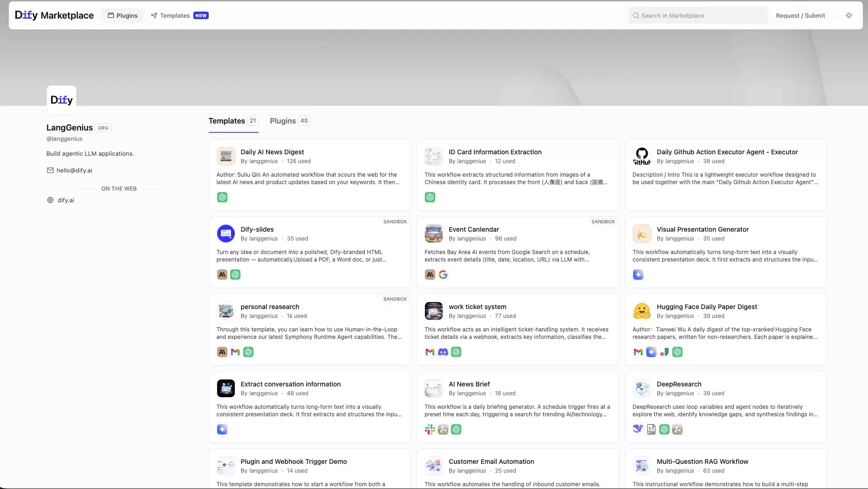This screenshot has height=489, width=868.
Task: Click the Anthropic icon in personal reasearch card
Action: pyautogui.click(x=222, y=352)
